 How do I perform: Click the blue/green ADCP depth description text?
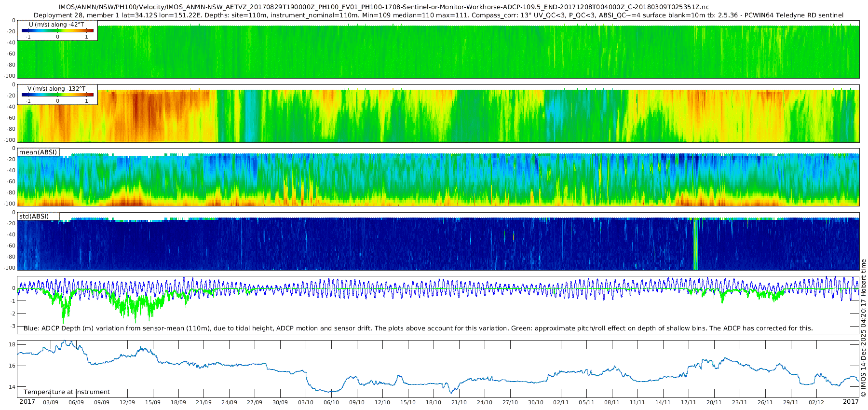(418, 328)
